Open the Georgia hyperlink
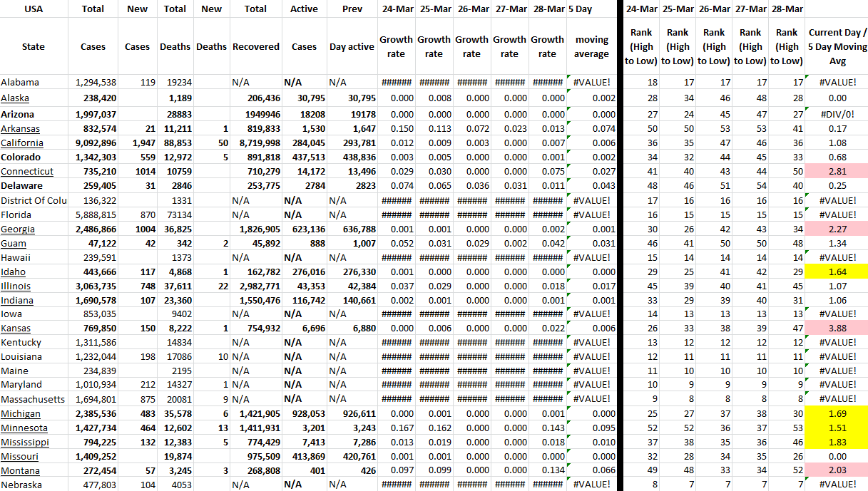Viewport: 868px width, 491px height. coord(18,229)
